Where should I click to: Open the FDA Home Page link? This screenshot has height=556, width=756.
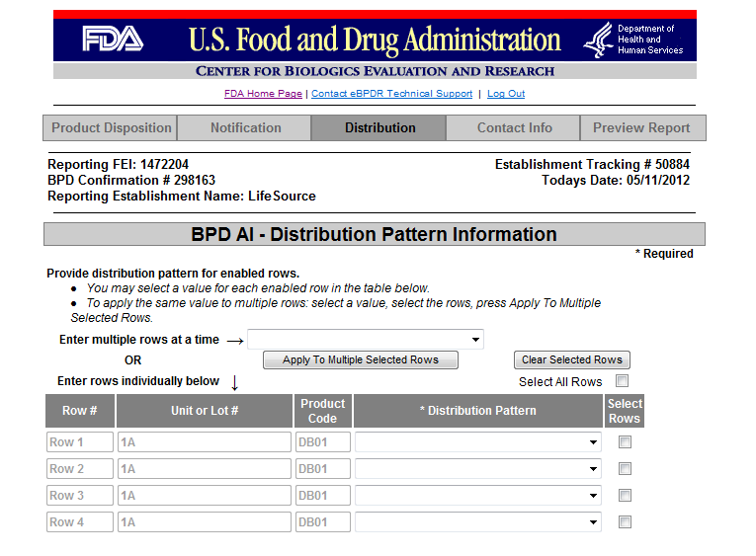(263, 94)
